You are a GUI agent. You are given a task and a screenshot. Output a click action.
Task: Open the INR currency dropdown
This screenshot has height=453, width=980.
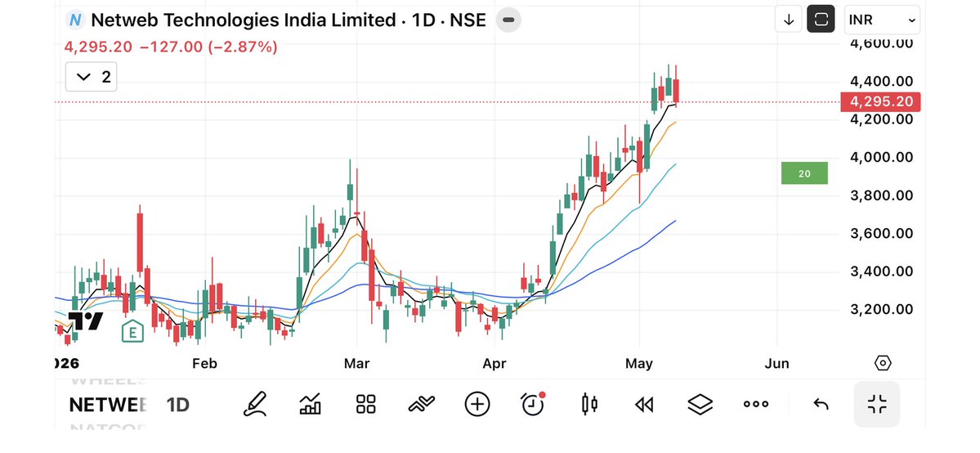(882, 20)
